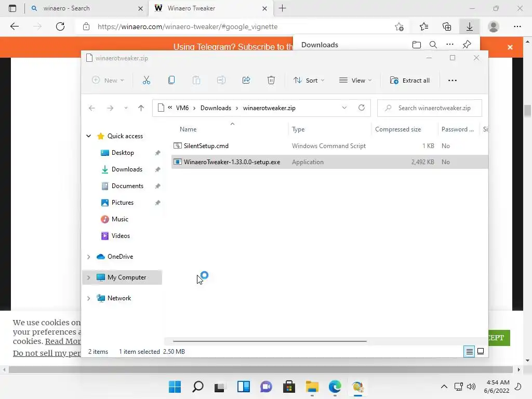
Task: Sort by the Name column header
Action: tap(188, 129)
